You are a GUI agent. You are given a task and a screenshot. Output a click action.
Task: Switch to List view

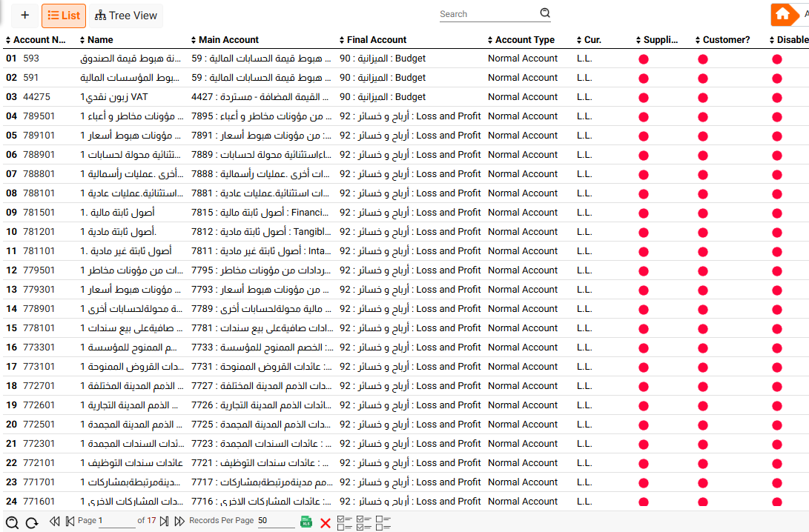point(63,15)
